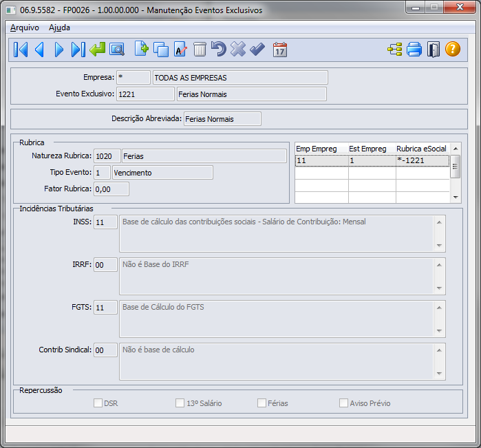The image size is (481, 448).
Task: Click the Não é Base do IRRF text
Action: [x=156, y=264]
